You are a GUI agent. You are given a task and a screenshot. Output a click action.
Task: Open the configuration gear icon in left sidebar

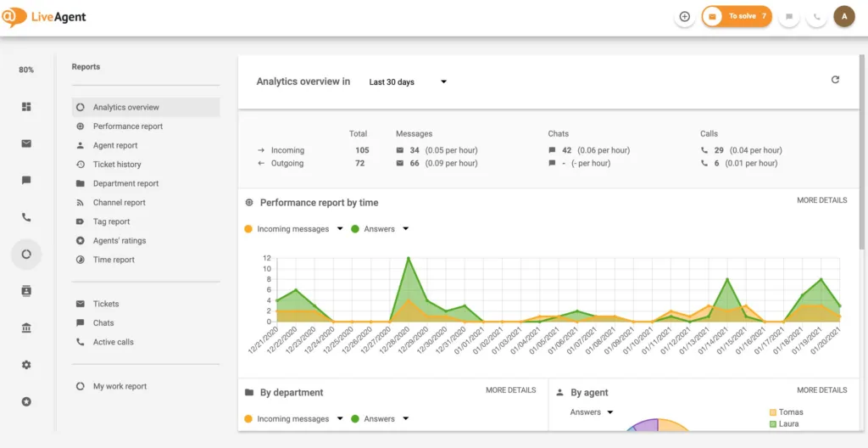tap(26, 365)
